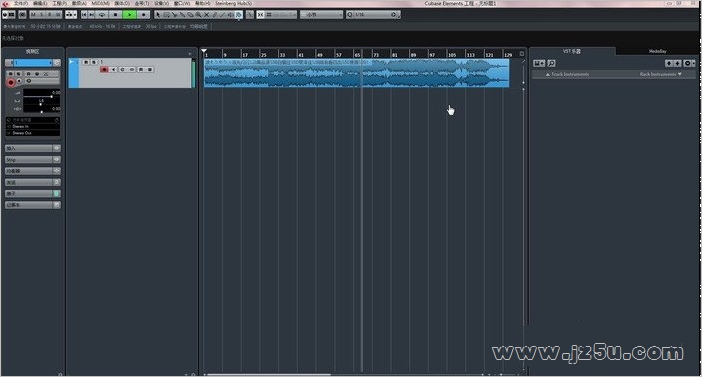Open edit channel settings beside inspector track name
This screenshot has height=377, width=702.
(x=57, y=63)
